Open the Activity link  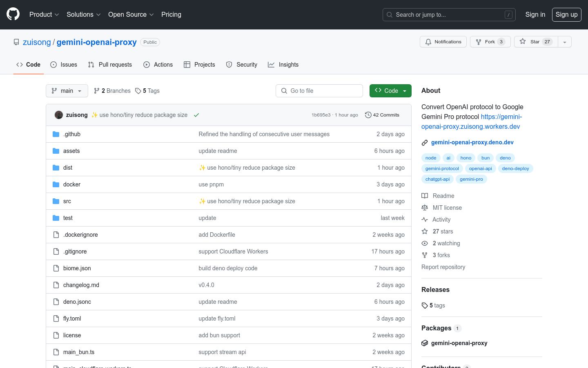(436, 220)
